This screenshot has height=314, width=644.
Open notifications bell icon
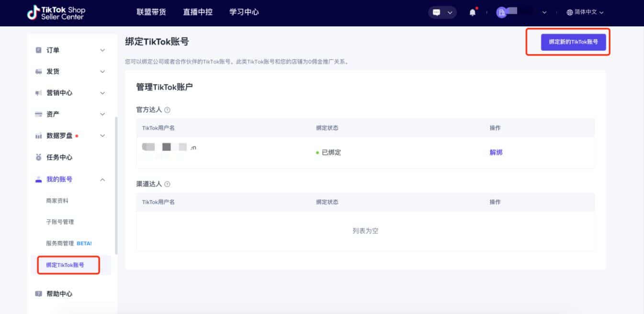(473, 12)
